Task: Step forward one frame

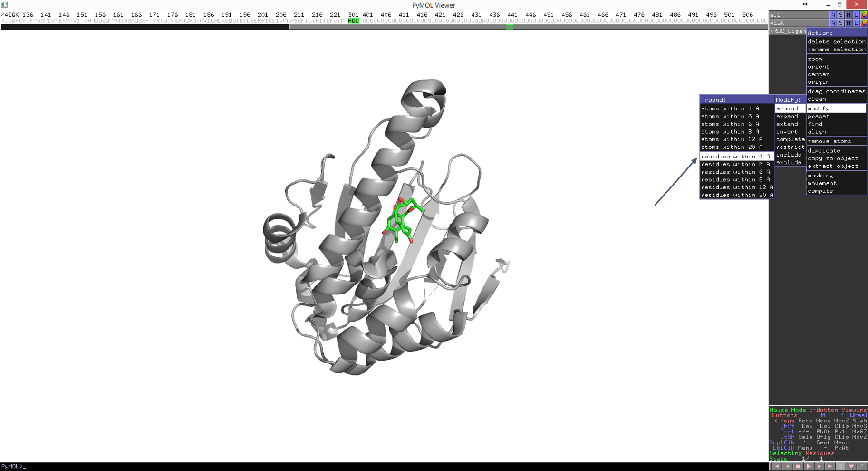Action: (x=819, y=467)
